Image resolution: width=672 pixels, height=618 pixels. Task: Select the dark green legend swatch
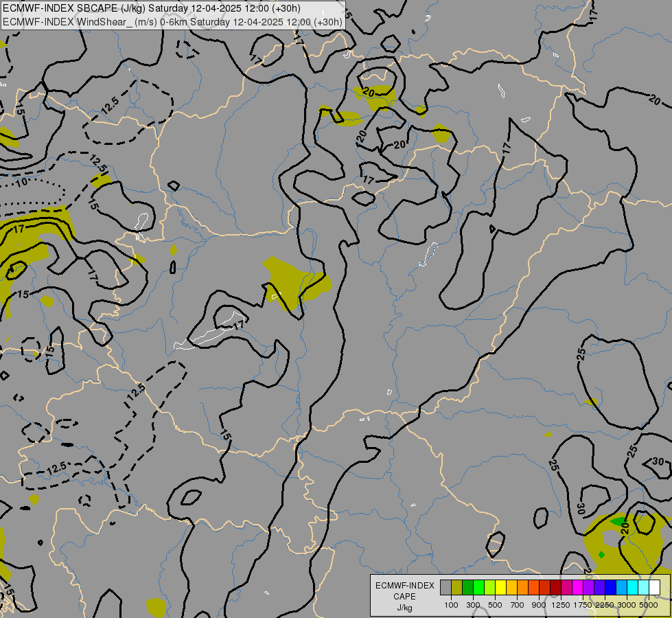[468, 587]
